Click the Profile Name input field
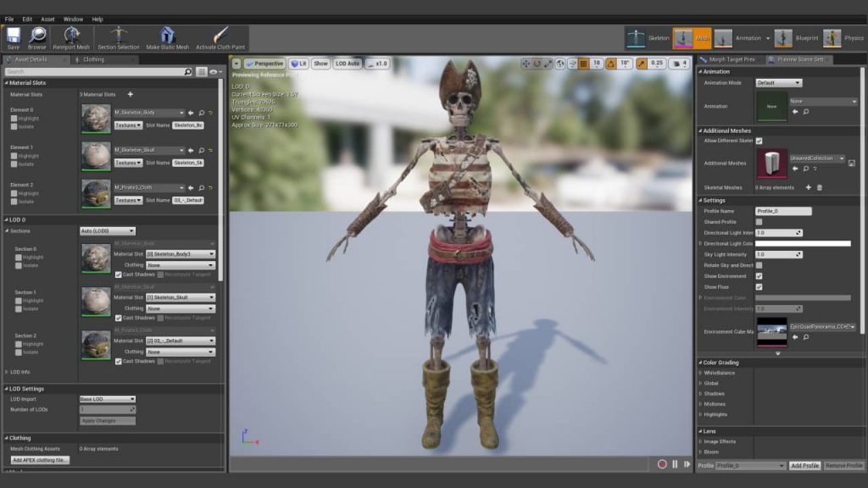Screen dimensions: 868x488 coord(783,211)
